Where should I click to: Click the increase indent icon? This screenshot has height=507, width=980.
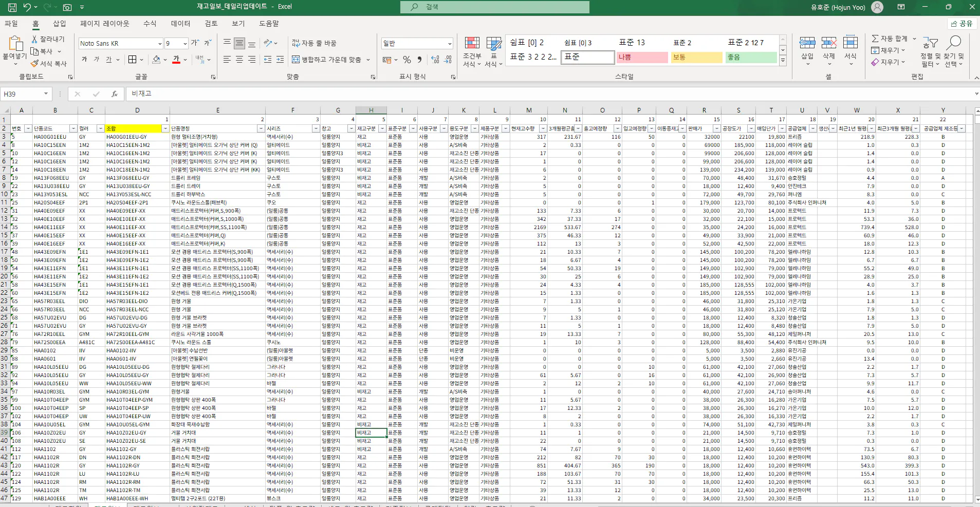pyautogui.click(x=280, y=60)
